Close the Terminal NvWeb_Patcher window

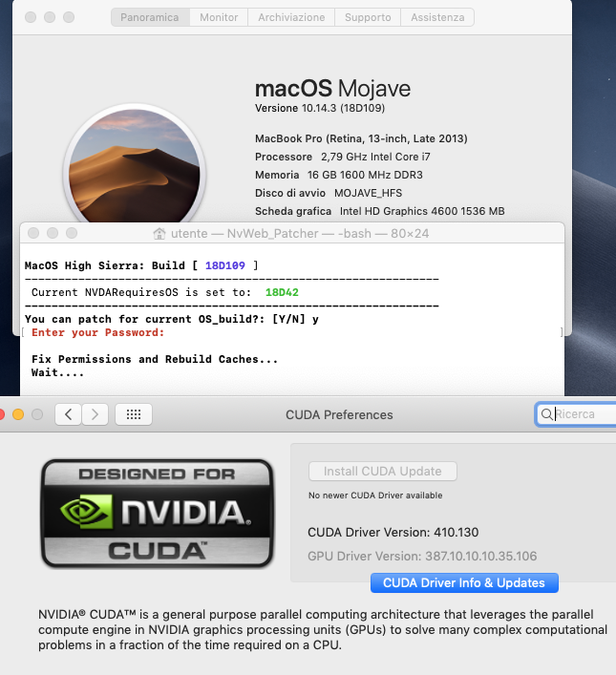tap(33, 233)
